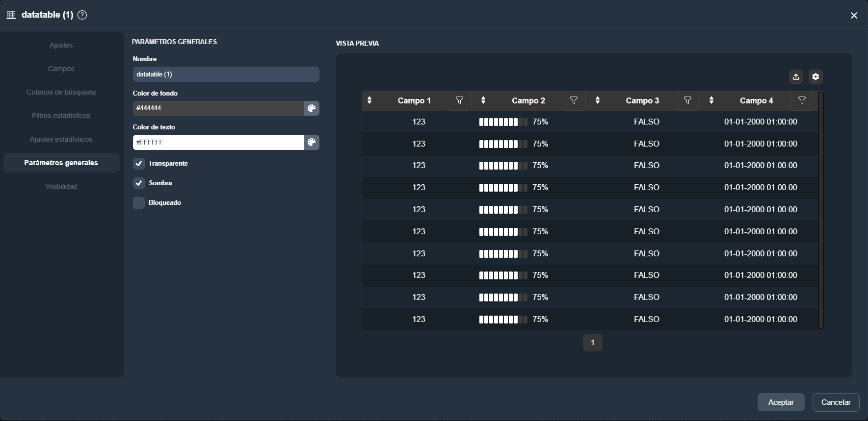Click the help question mark icon
868x421 pixels.
click(x=82, y=15)
